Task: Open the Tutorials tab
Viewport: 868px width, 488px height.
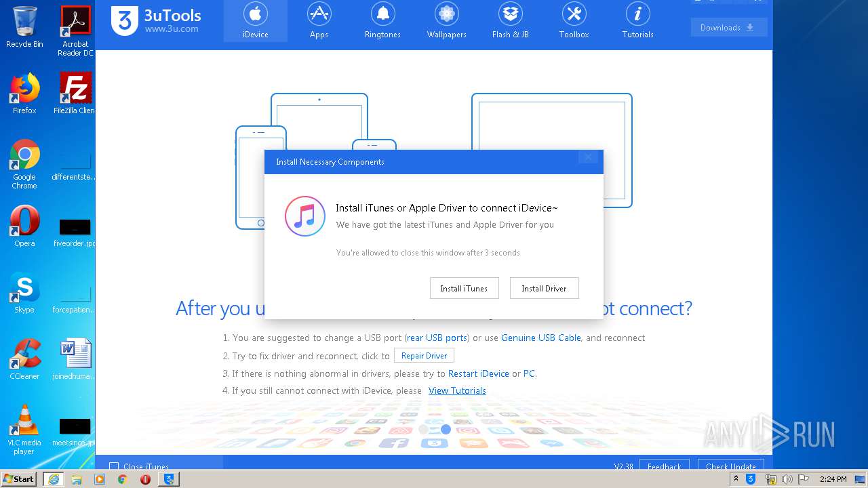Action: pyautogui.click(x=637, y=21)
